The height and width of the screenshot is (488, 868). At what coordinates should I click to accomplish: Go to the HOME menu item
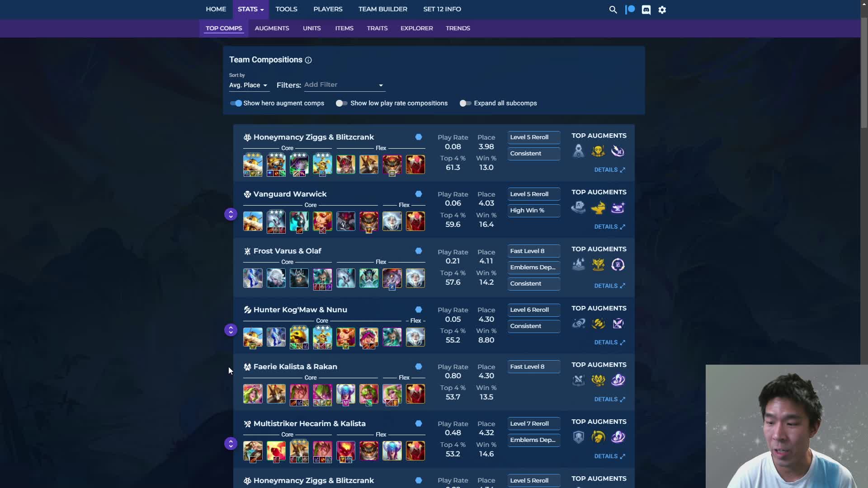pyautogui.click(x=216, y=9)
